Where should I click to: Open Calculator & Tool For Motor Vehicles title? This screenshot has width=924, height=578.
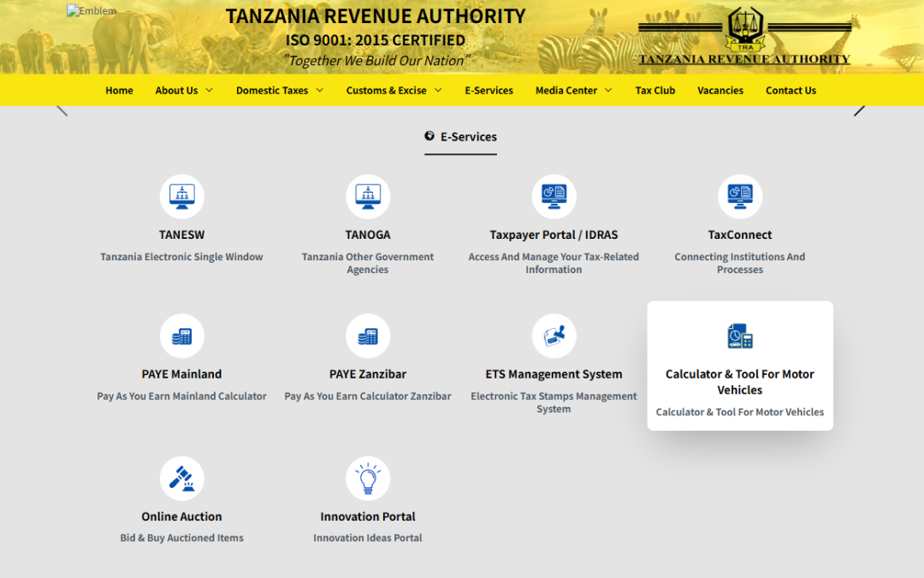click(740, 382)
